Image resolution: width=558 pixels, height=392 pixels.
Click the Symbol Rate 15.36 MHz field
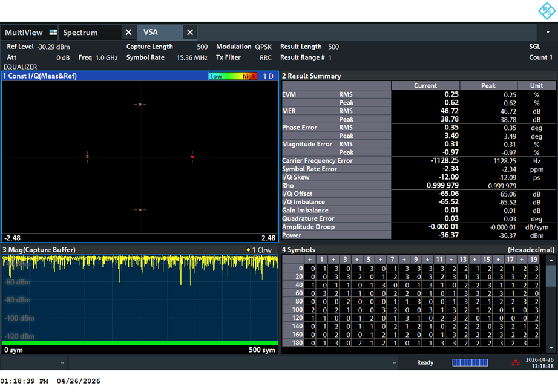[x=166, y=57]
